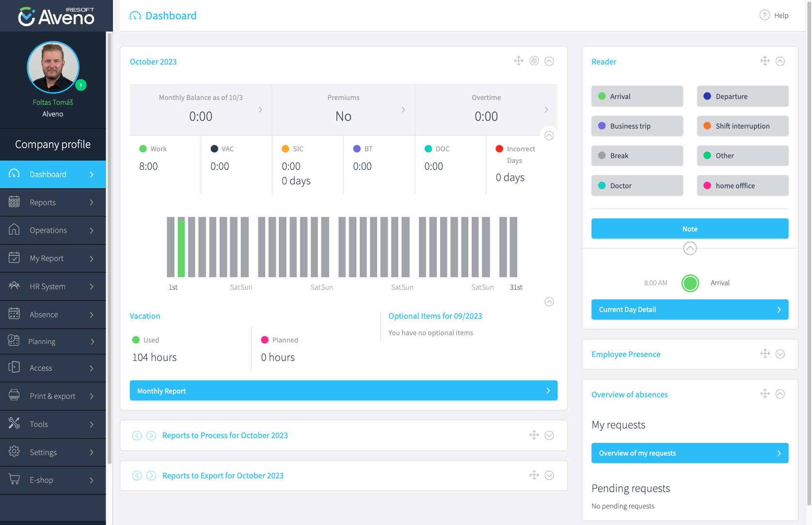The image size is (812, 525).
Task: Go to next month in Reports to Process
Action: (x=151, y=435)
